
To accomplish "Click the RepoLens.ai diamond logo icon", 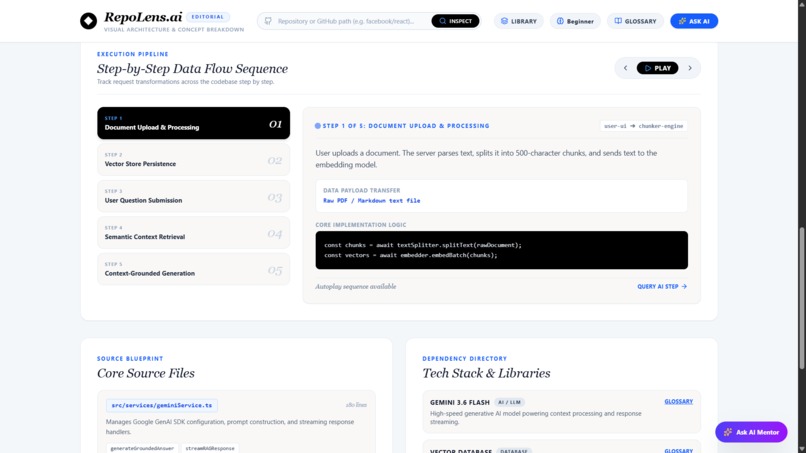I will click(x=88, y=21).
